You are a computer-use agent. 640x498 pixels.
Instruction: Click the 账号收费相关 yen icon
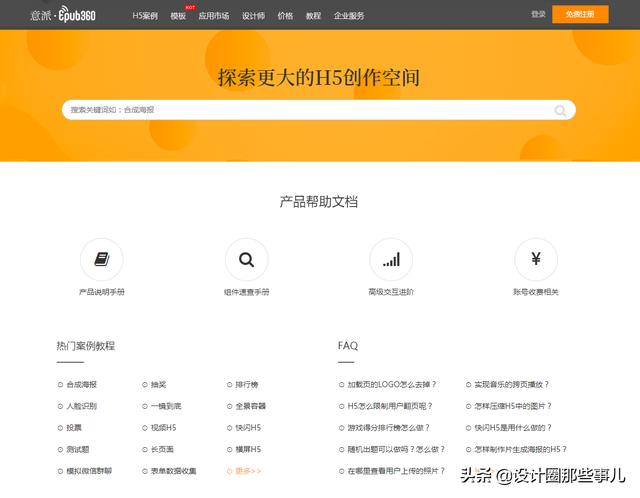(536, 260)
